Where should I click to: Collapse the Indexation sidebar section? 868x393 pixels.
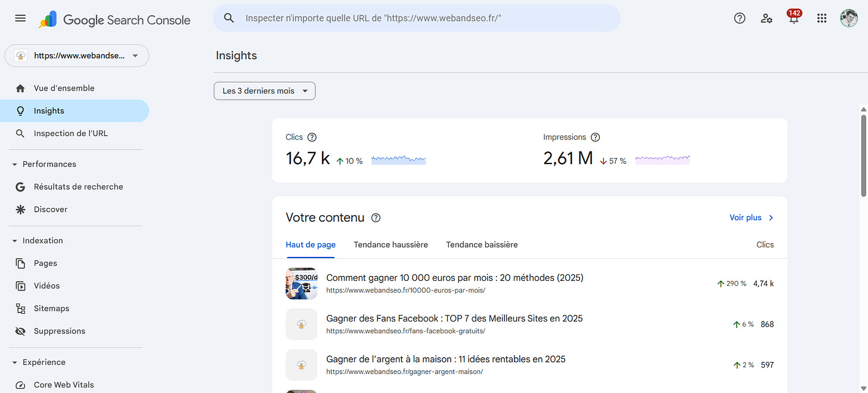(14, 240)
